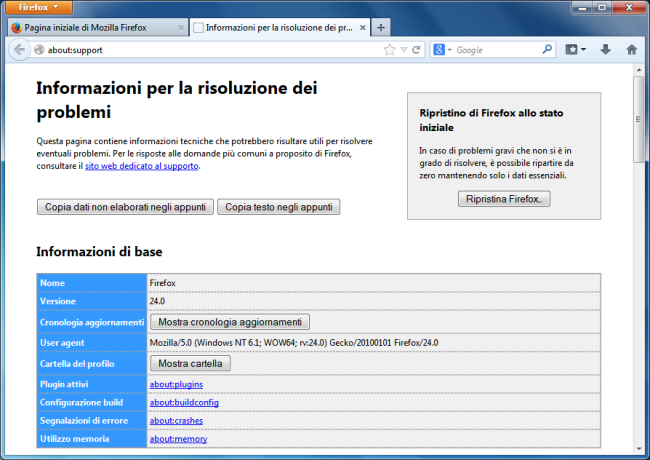Image resolution: width=650 pixels, height=460 pixels.
Task: Click Mostra cronologia aggiornamenti button
Action: (x=230, y=322)
